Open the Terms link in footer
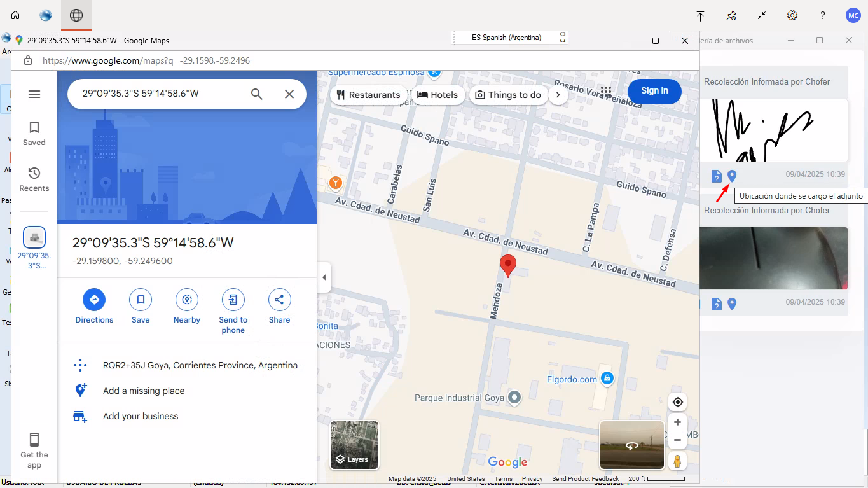Screen dimensions: 868x488 point(503,479)
